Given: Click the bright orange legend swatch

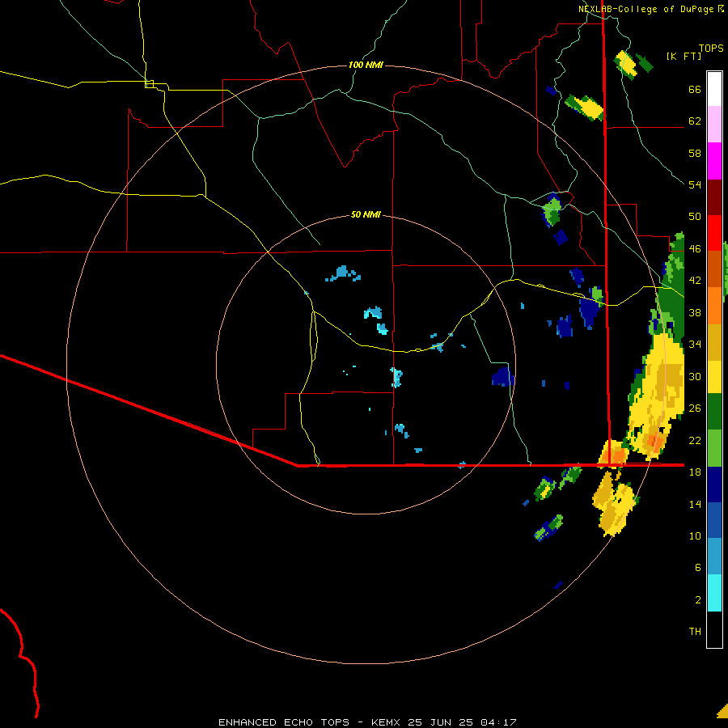Looking at the screenshot, I should click(x=714, y=306).
